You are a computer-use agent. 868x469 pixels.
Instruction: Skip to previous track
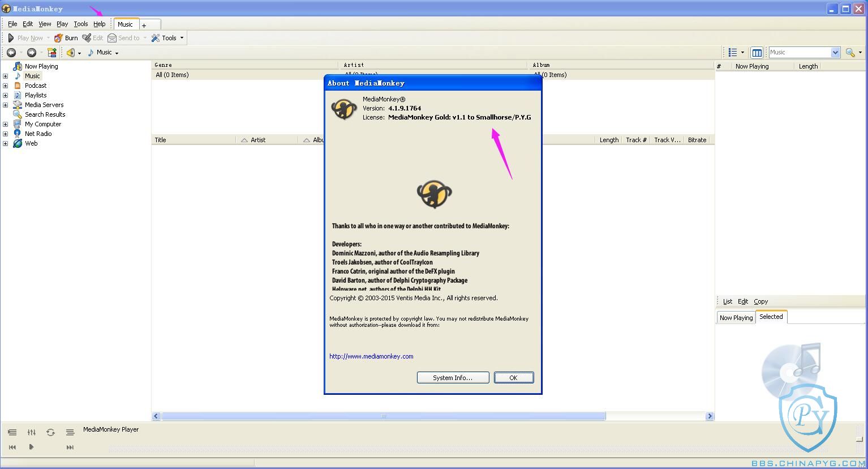tap(12, 447)
